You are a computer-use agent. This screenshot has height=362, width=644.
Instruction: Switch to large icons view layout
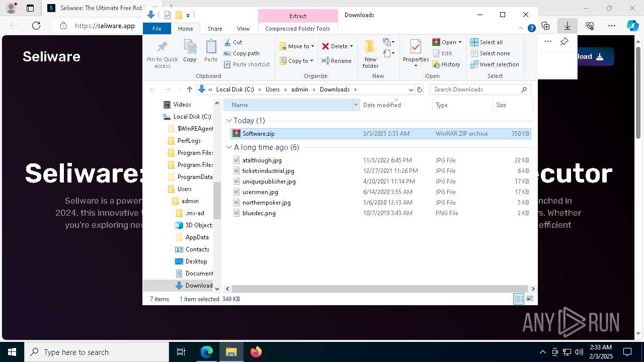click(530, 299)
